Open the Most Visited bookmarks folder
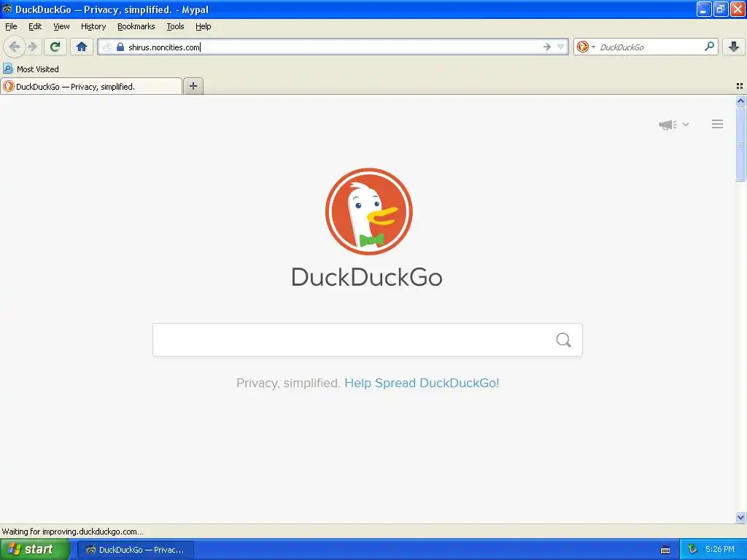Image resolution: width=747 pixels, height=560 pixels. [x=31, y=69]
